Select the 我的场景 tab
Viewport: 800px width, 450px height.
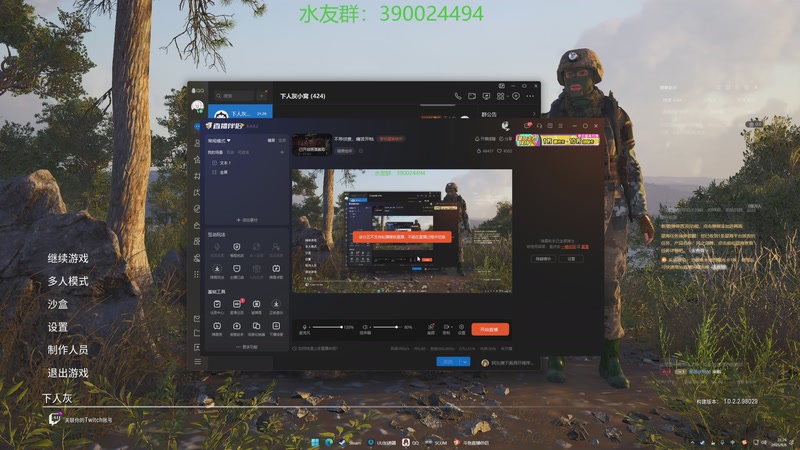[215, 152]
